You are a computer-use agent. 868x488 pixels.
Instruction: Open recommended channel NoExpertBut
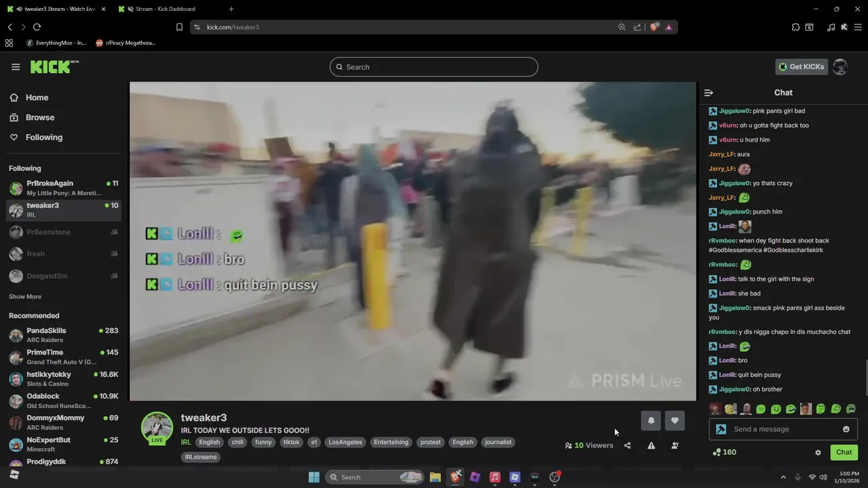tap(64, 444)
